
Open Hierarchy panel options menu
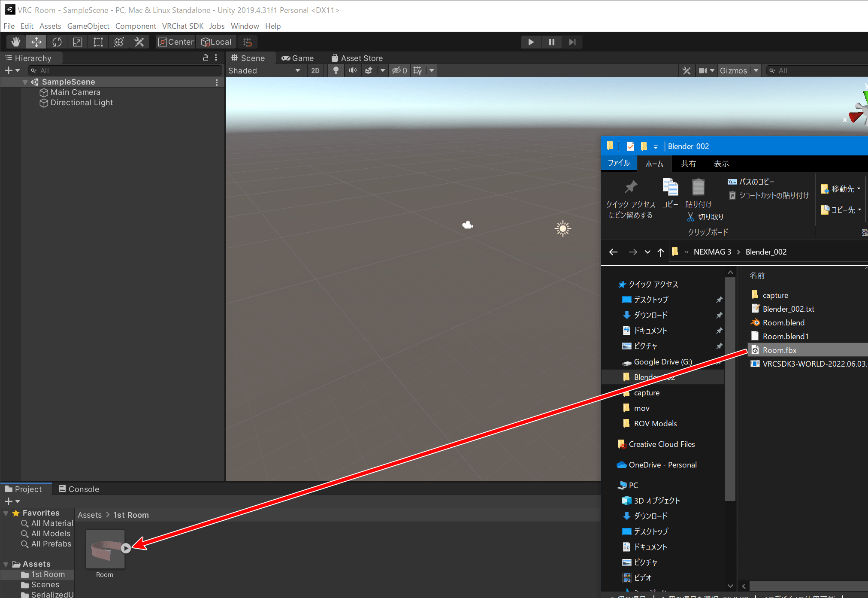[216, 58]
